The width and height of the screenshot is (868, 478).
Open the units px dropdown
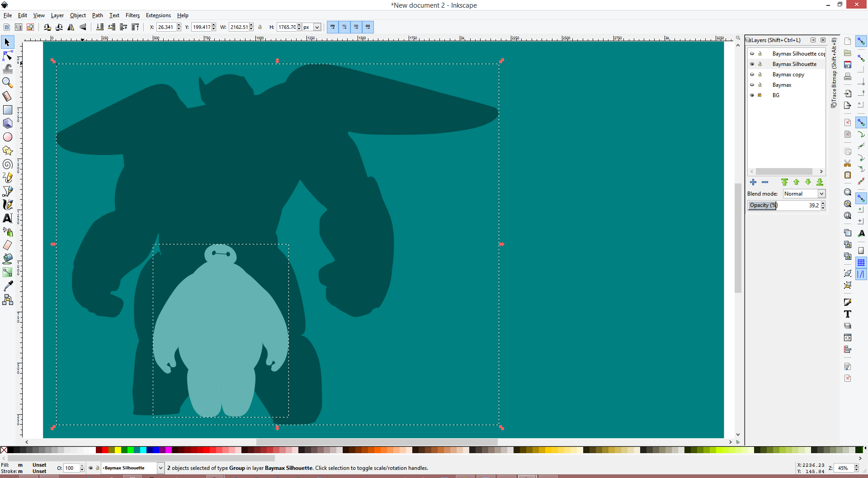coord(317,27)
